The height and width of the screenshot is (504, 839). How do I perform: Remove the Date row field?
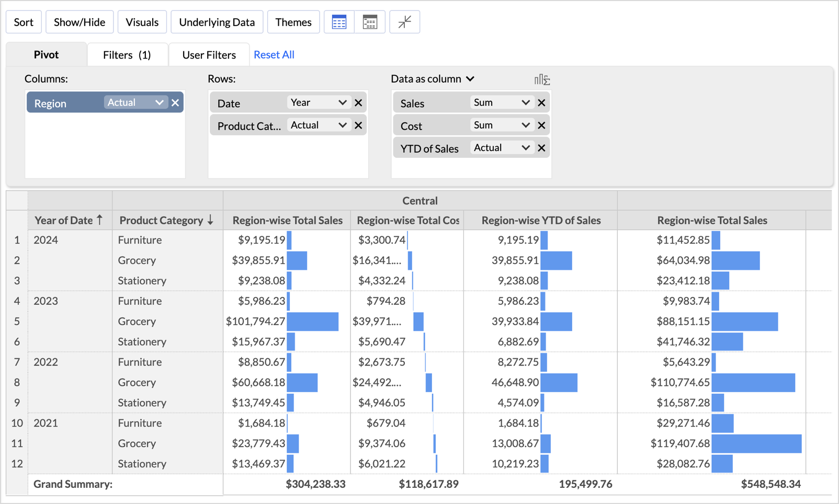(358, 102)
